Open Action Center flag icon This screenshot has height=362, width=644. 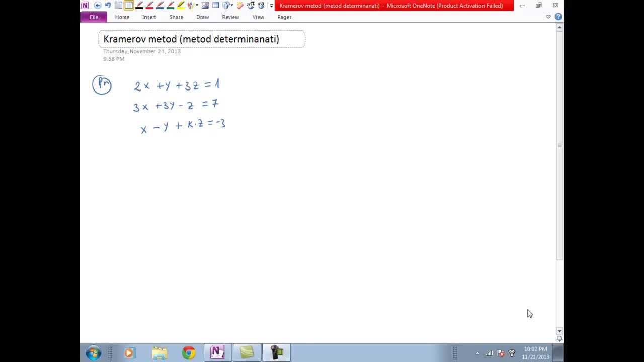pos(501,353)
